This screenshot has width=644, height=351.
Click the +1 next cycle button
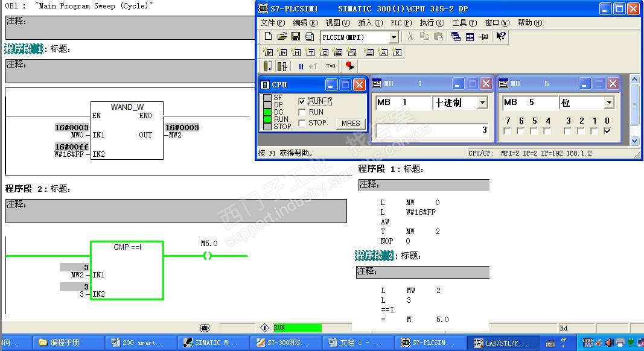313,66
